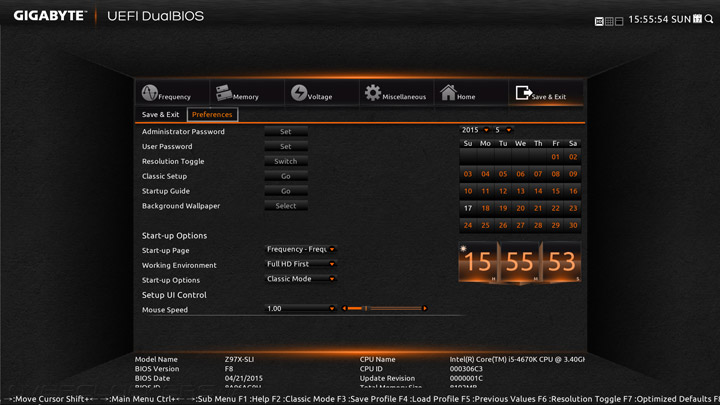Image resolution: width=720 pixels, height=405 pixels.
Task: Open the Start-up Page dropdown
Action: tap(301, 249)
